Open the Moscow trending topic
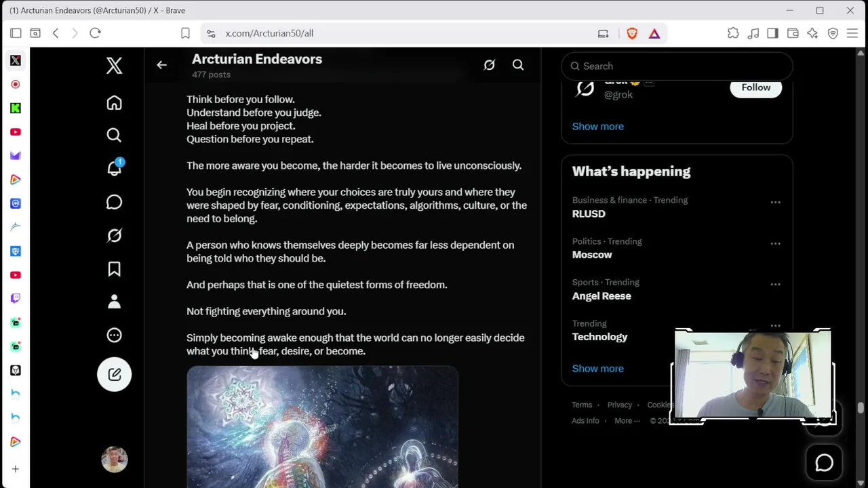Viewport: 868px width, 488px height. 592,255
